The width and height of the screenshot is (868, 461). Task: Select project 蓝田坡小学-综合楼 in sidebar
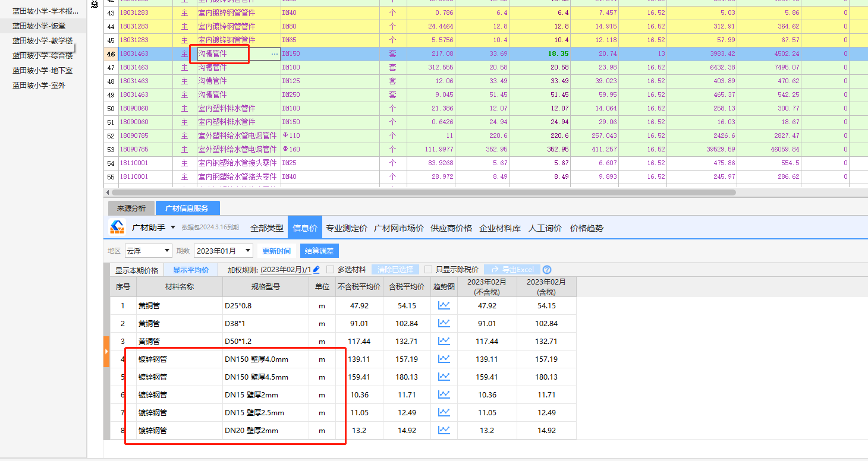[43, 55]
